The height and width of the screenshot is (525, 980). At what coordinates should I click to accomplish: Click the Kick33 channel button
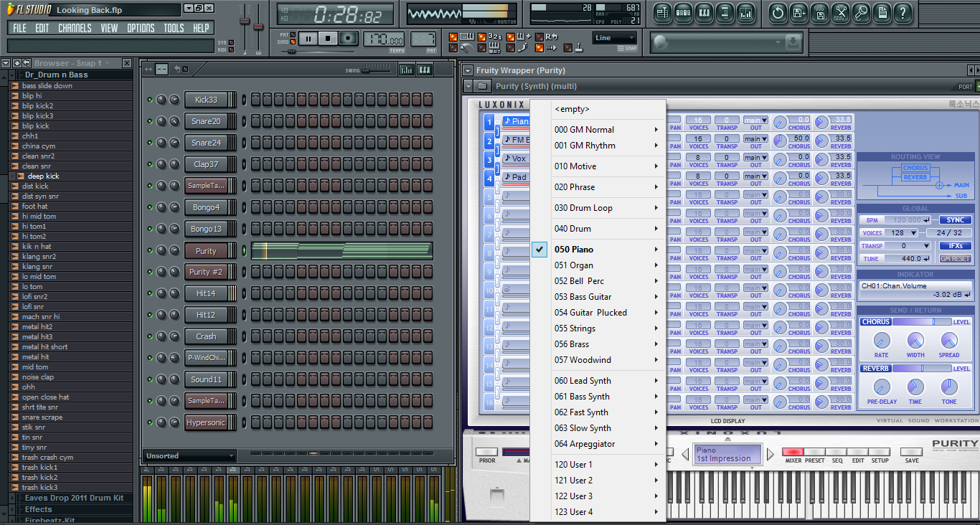point(206,100)
